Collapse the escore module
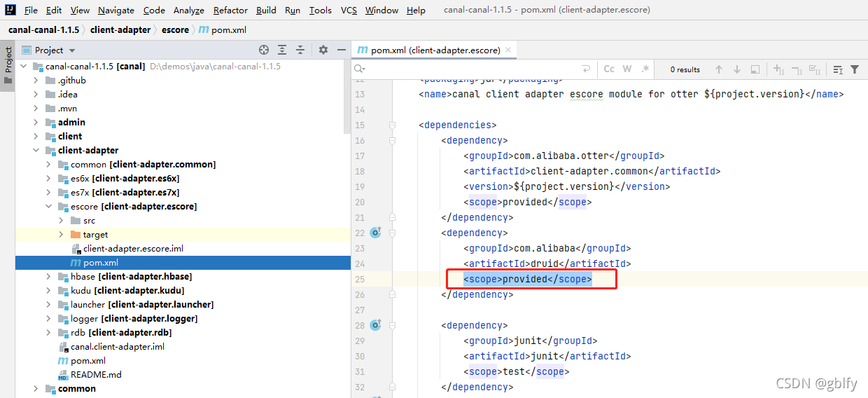868x398 pixels. [x=49, y=206]
